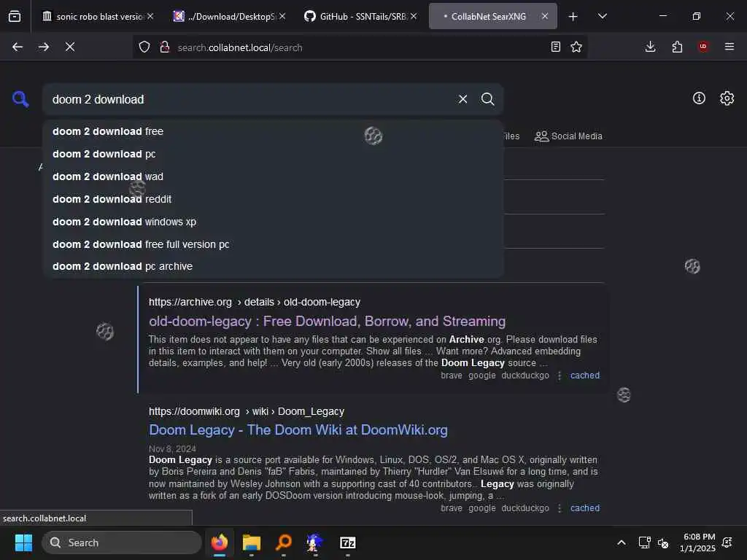Stop loading the page

point(70,47)
